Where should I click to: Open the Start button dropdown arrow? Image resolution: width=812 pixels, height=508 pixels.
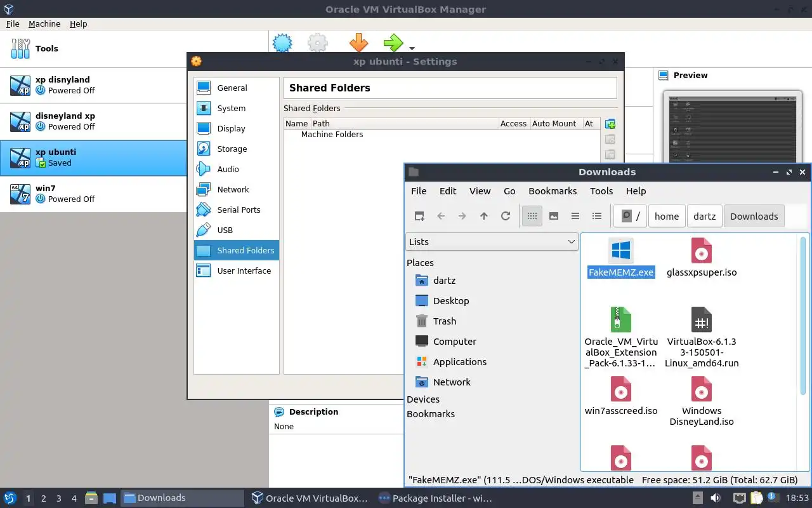pos(412,48)
